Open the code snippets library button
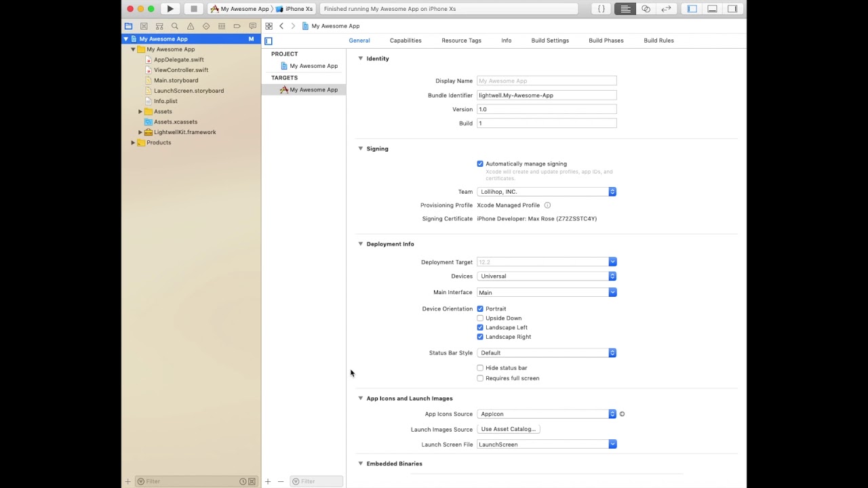 point(601,9)
